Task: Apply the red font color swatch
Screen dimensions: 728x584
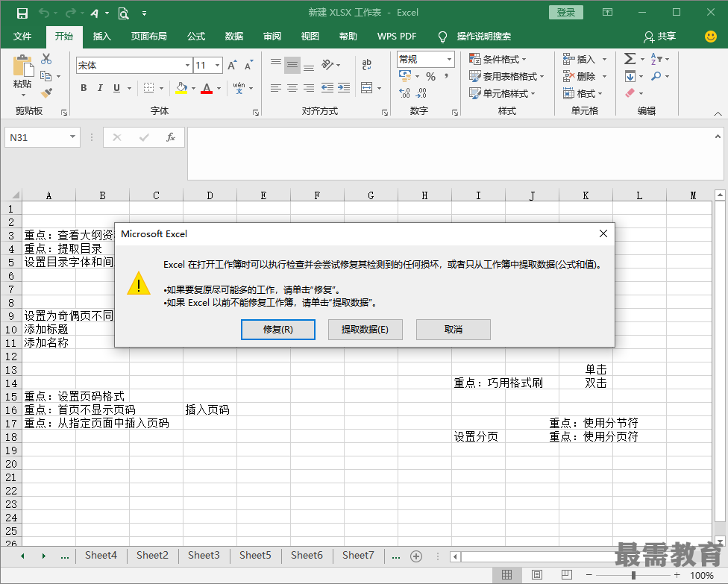Action: pos(207,88)
